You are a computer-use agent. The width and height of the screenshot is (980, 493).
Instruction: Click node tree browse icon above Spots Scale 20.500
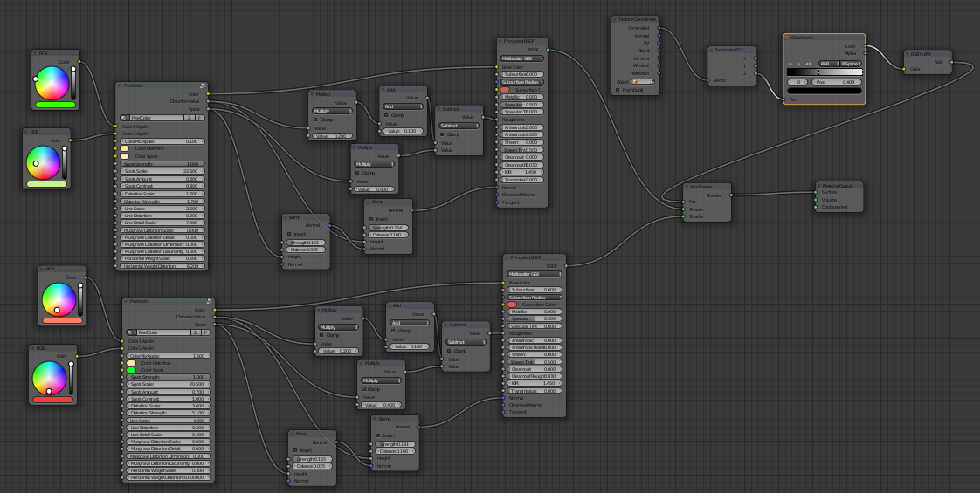[131, 332]
